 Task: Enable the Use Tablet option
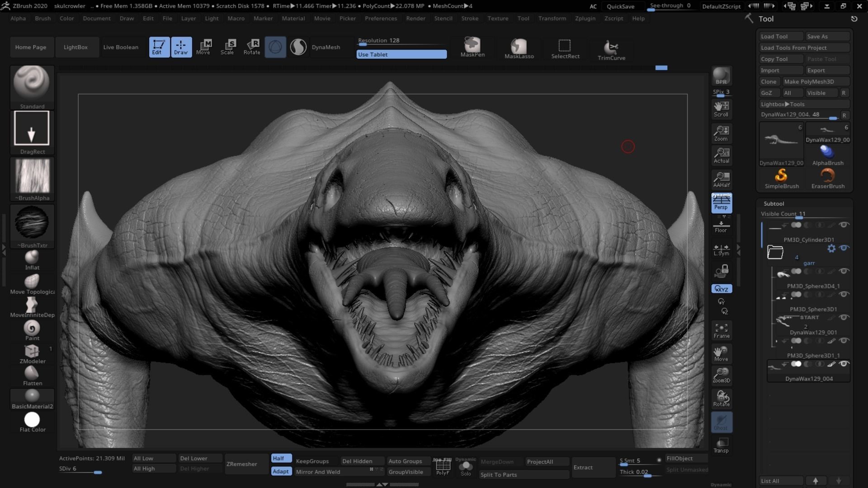401,54
